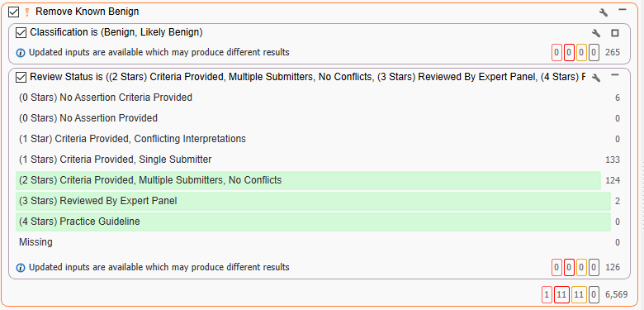Deselect (3 Stars) Reviewed By Expert Panel
This screenshot has height=310, width=644.
[314, 201]
